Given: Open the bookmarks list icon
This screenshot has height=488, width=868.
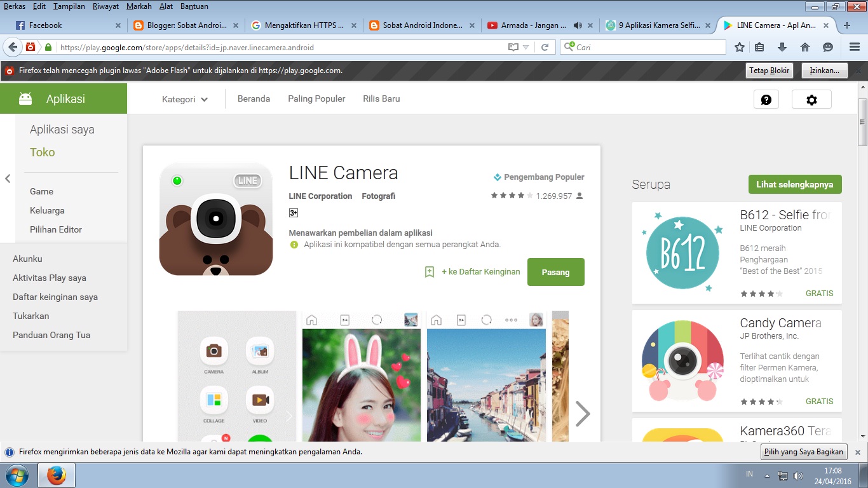Looking at the screenshot, I should point(759,47).
